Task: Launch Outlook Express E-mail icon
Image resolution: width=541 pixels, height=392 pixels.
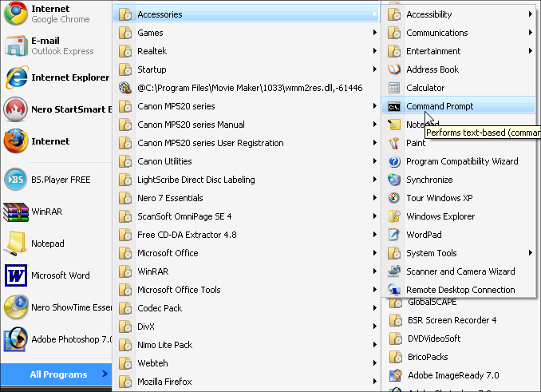Action: (x=15, y=46)
